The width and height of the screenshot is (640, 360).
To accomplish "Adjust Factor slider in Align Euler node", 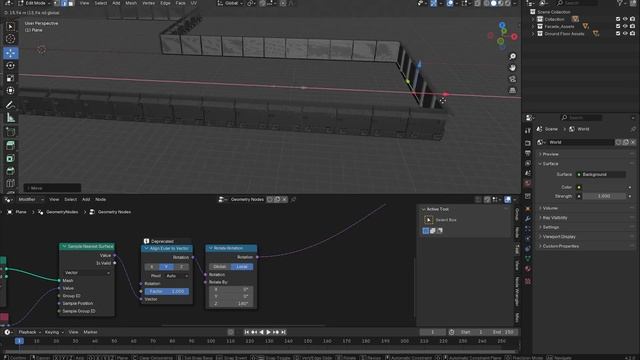I will click(x=167, y=291).
